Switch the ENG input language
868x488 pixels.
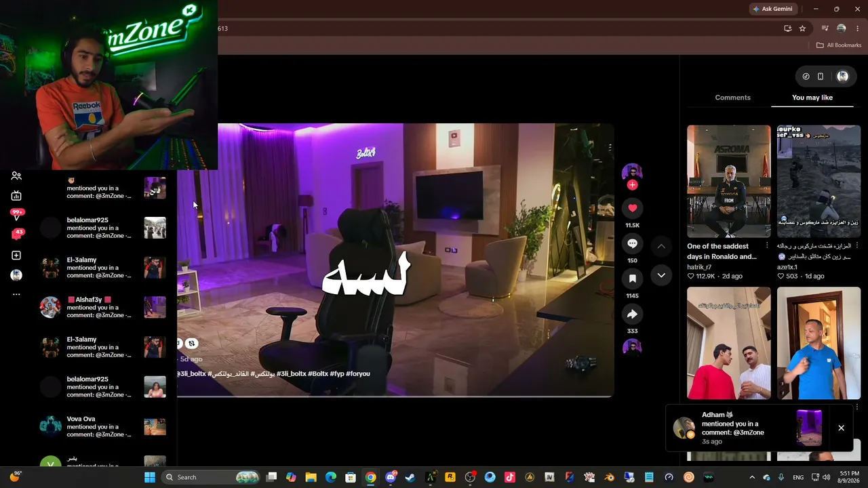point(798,477)
